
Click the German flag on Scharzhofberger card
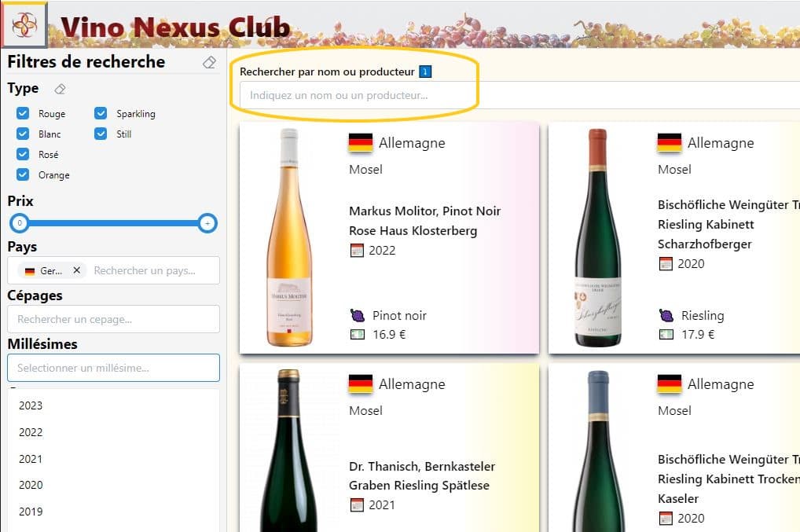[670, 143]
